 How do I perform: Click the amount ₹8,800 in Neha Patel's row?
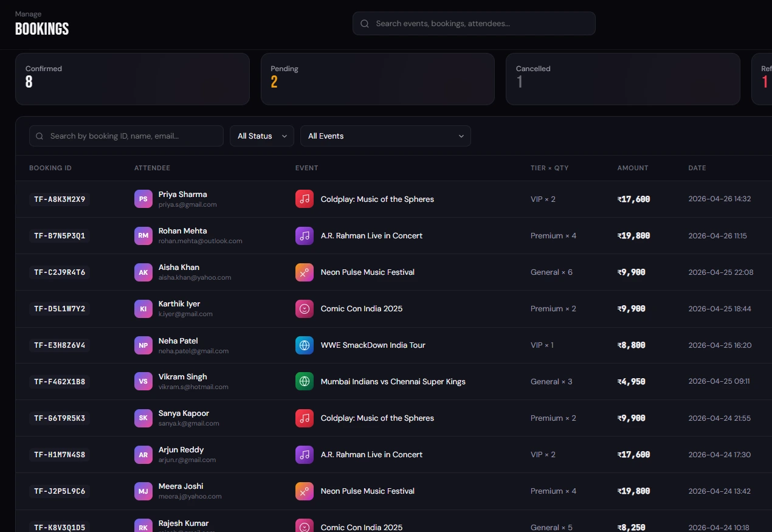[x=632, y=345]
